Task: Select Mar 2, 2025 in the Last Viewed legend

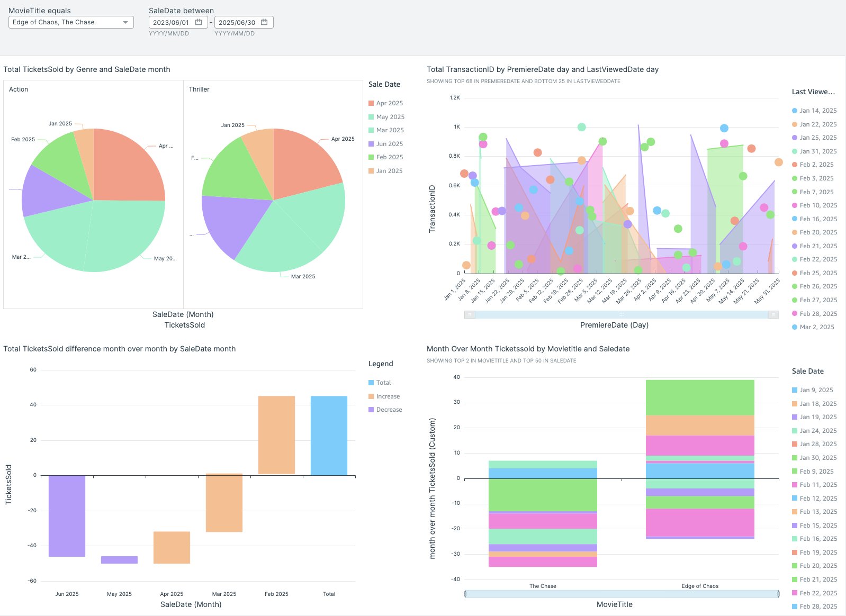Action: [816, 327]
